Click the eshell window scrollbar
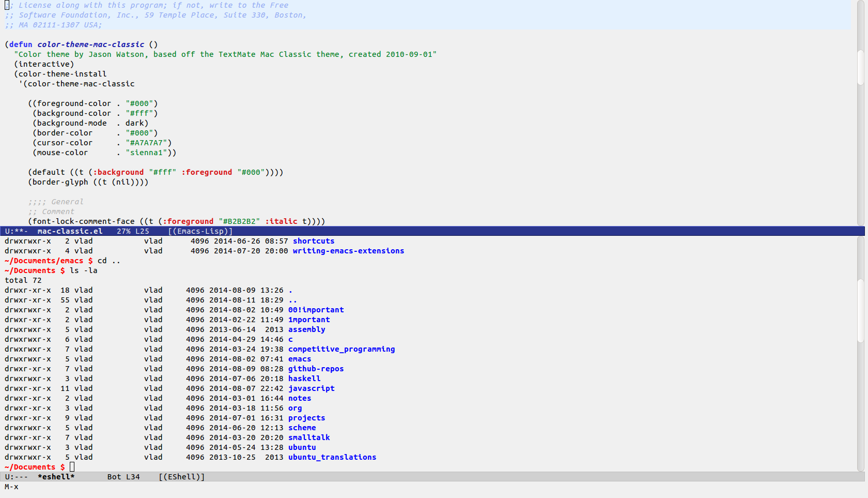This screenshot has width=868, height=498. point(860,310)
